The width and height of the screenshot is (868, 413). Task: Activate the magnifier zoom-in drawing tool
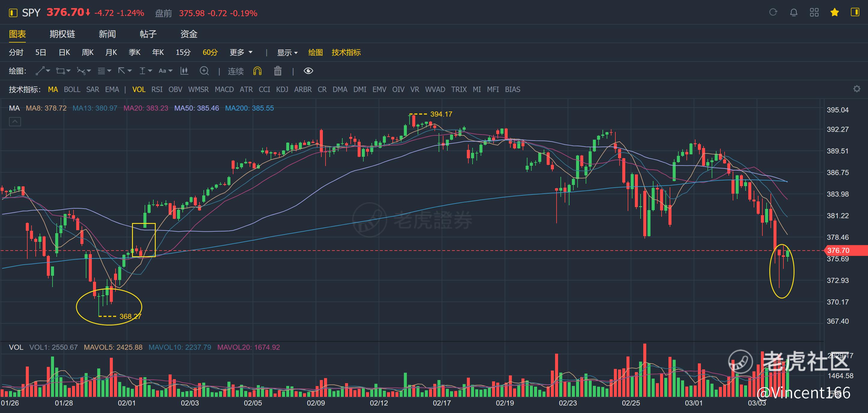click(204, 71)
